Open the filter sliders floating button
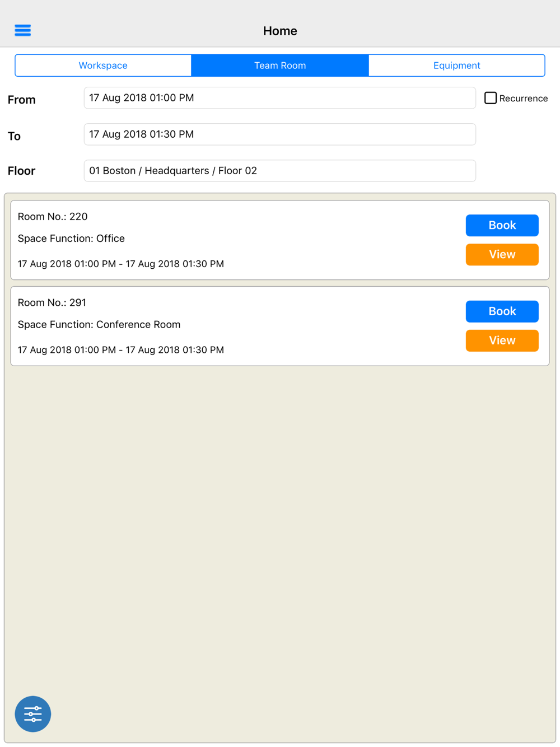The width and height of the screenshot is (560, 747). [x=33, y=714]
